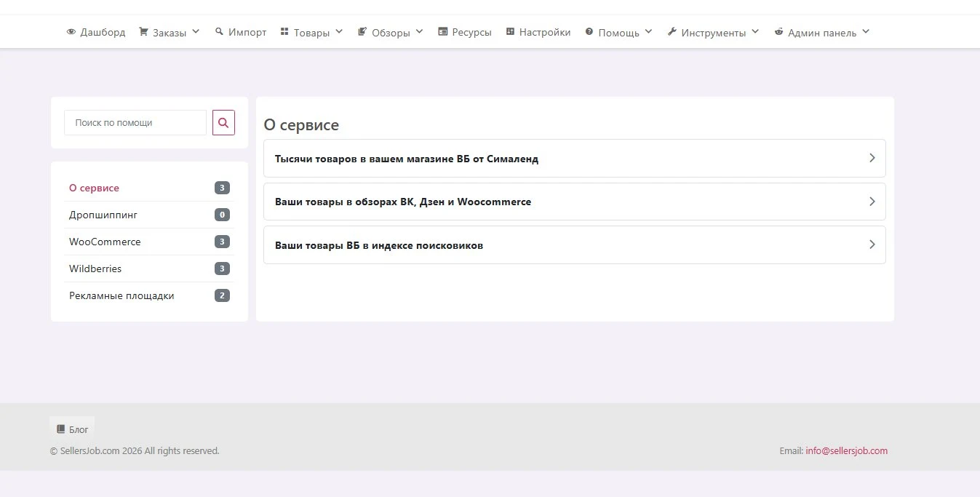Click the edit icon beside Обзоры
Viewport: 980px width, 497px height.
[362, 32]
